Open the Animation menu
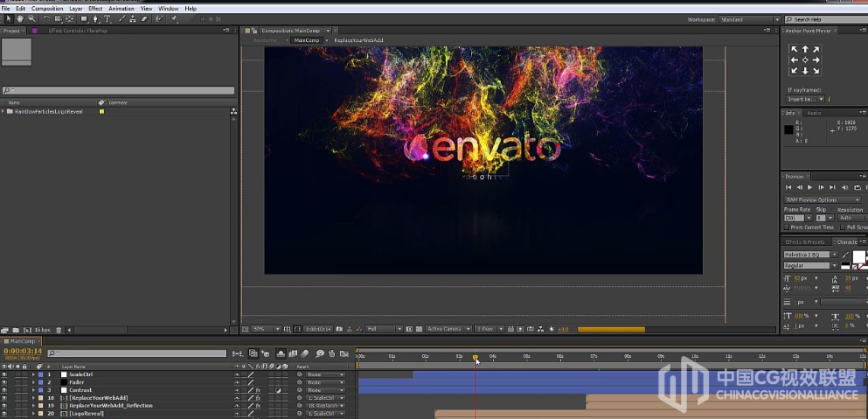 tap(122, 9)
